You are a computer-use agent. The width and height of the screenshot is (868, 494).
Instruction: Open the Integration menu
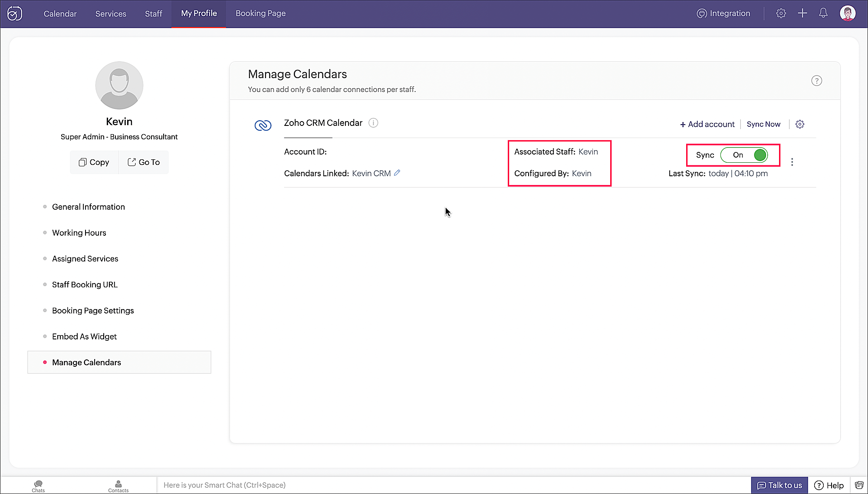pyautogui.click(x=723, y=13)
